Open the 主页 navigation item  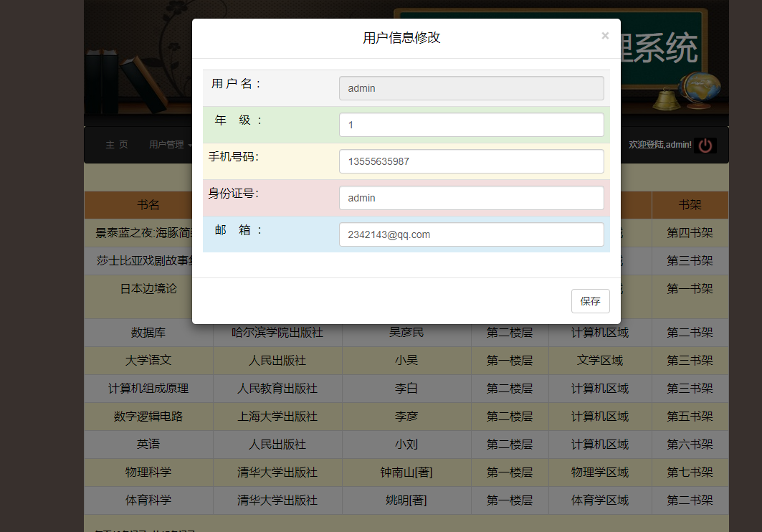tap(116, 144)
